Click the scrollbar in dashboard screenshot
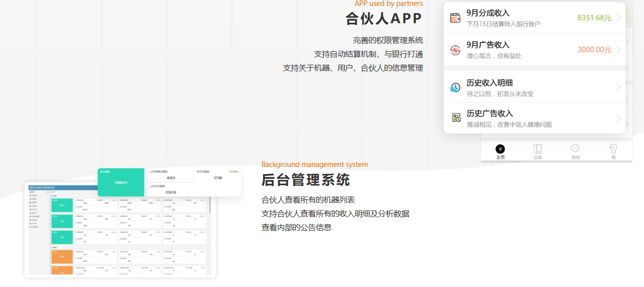The width and height of the screenshot is (644, 287). (x=210, y=205)
